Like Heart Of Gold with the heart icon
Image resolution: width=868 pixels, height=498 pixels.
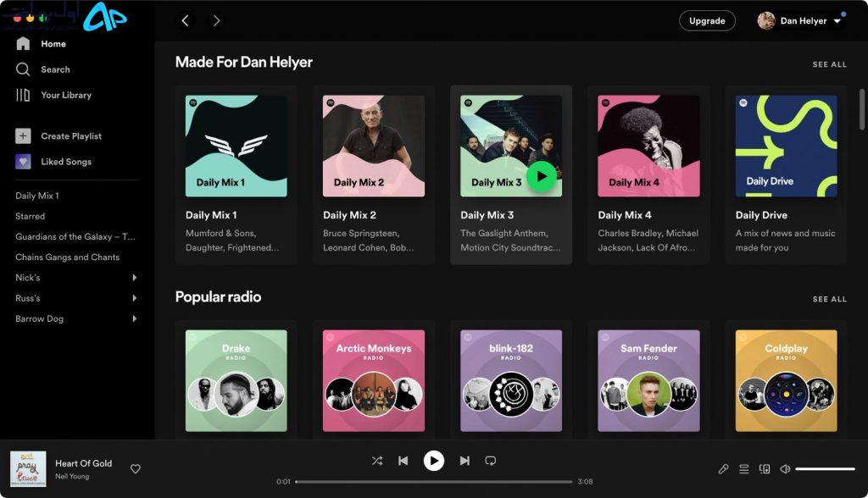click(x=135, y=469)
